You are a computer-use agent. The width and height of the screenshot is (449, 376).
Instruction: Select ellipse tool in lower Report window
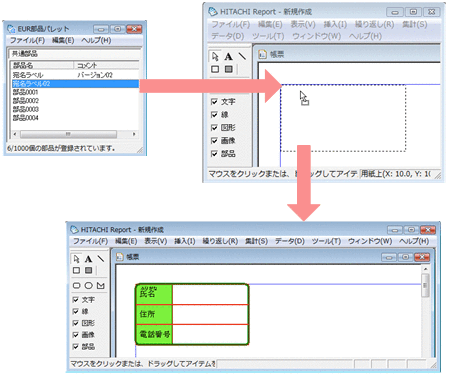click(88, 286)
